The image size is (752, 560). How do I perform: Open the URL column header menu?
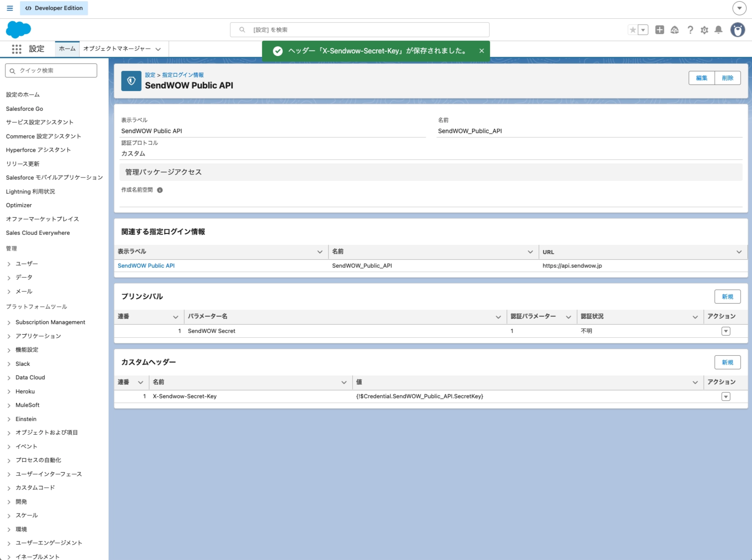coord(739,252)
